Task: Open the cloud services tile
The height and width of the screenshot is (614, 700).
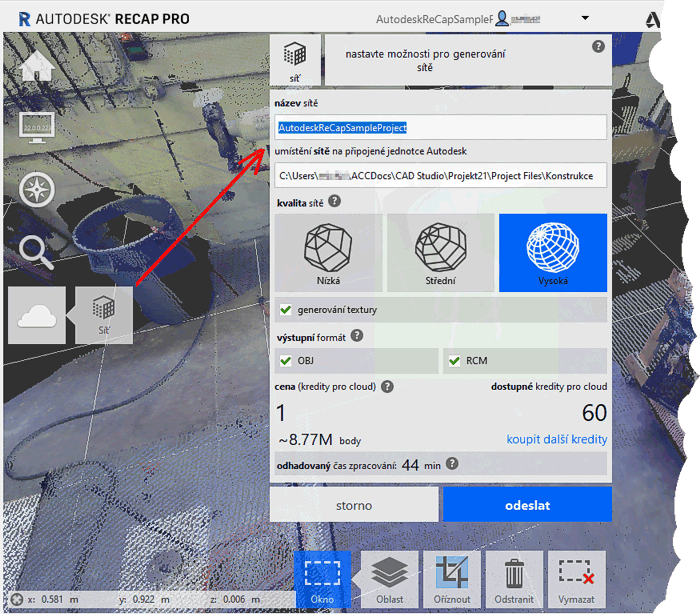Action: [37, 315]
